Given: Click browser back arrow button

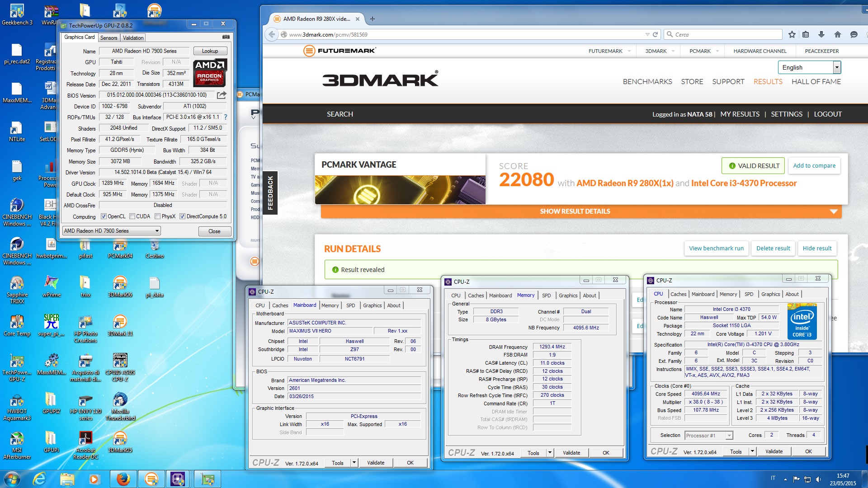Looking at the screenshot, I should click(271, 34).
